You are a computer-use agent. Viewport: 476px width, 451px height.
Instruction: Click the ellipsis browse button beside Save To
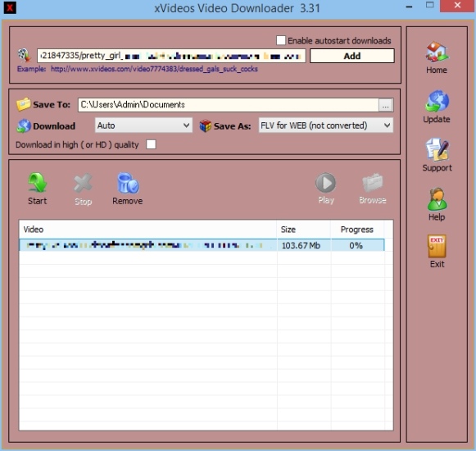click(386, 105)
